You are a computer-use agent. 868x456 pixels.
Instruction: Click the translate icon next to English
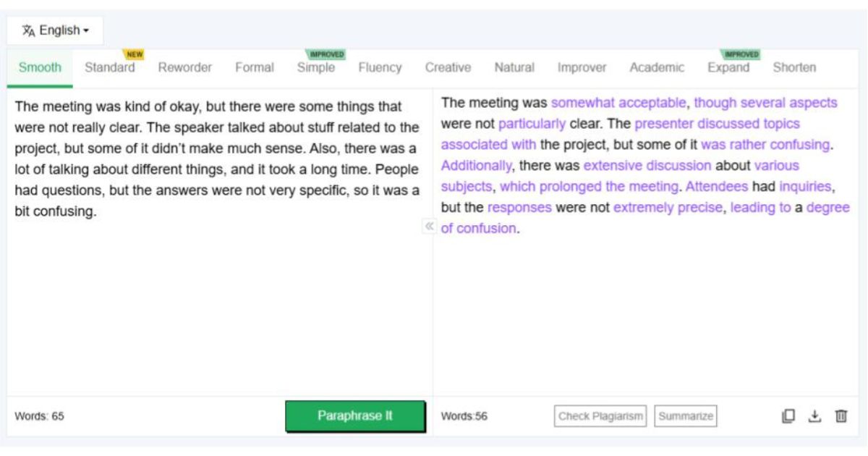pyautogui.click(x=29, y=30)
